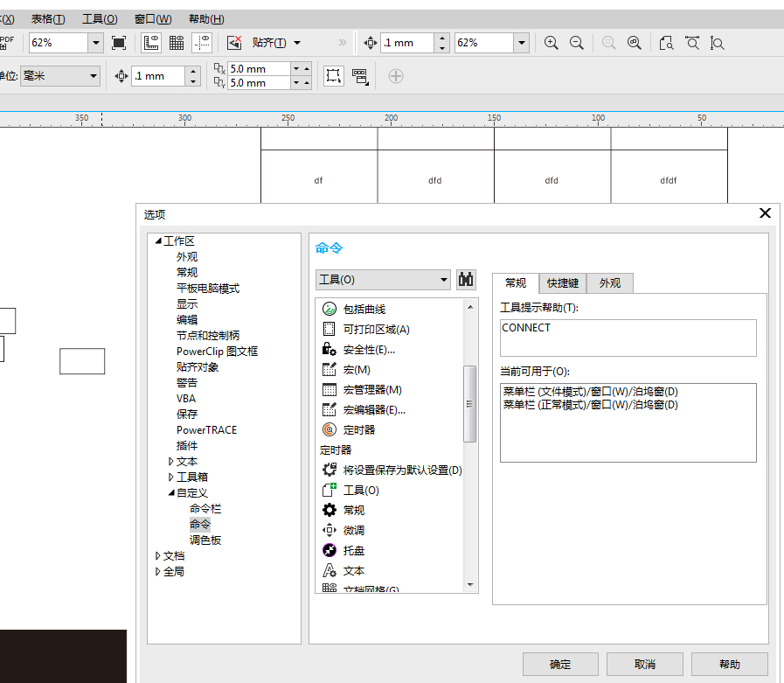Click the 取消 button
The width and height of the screenshot is (784, 683).
pyautogui.click(x=644, y=665)
